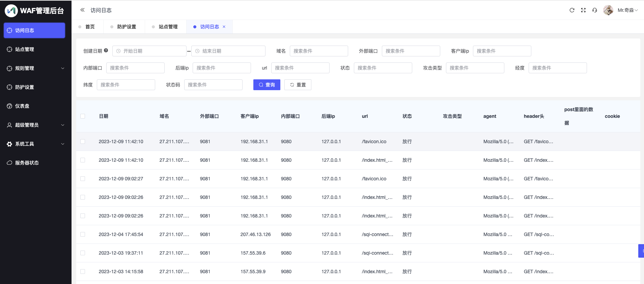Click the WAF logo icon

(11, 11)
